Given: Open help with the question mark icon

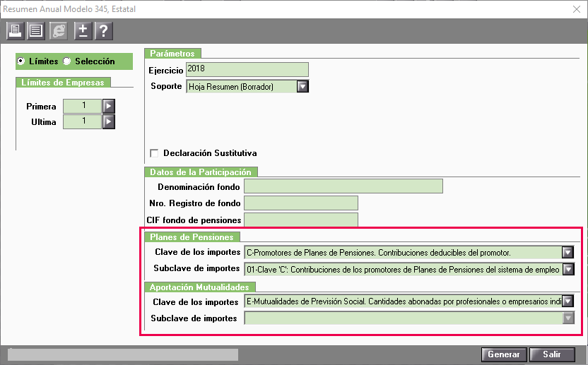Looking at the screenshot, I should click(x=104, y=31).
